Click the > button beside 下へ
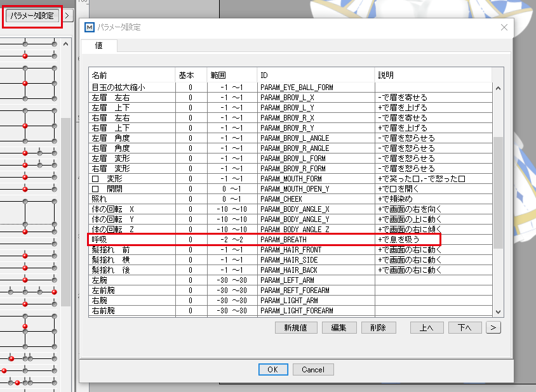Viewport: 536px width, 392px height. (x=493, y=327)
